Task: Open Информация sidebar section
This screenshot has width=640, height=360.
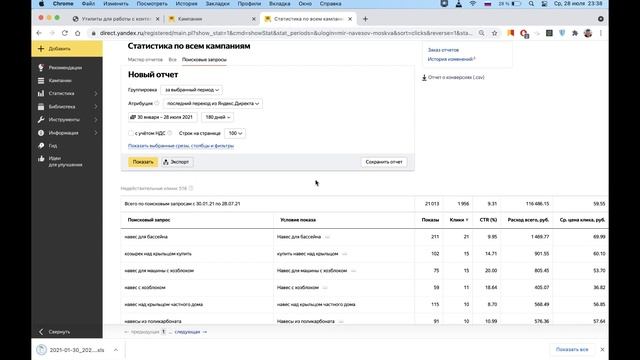Action: (x=63, y=133)
